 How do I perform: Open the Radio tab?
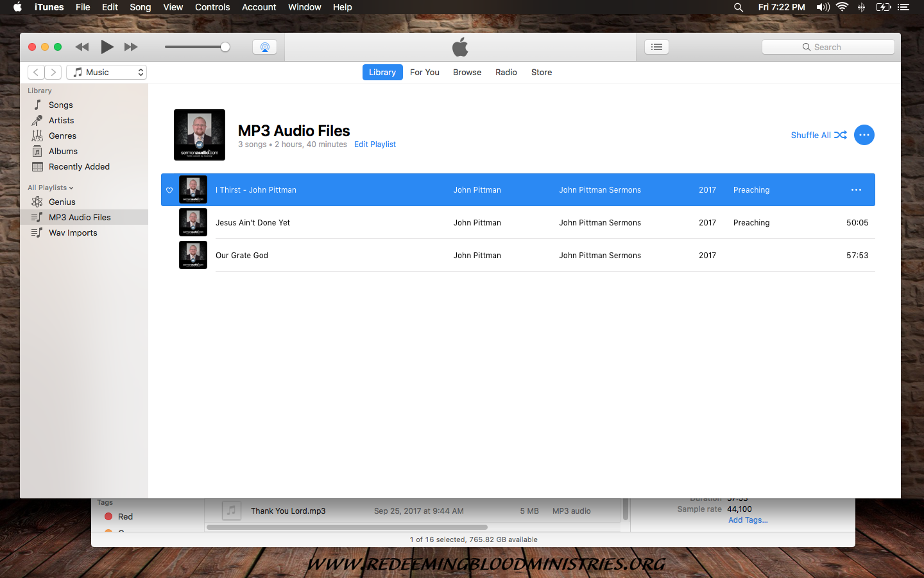[x=506, y=73]
